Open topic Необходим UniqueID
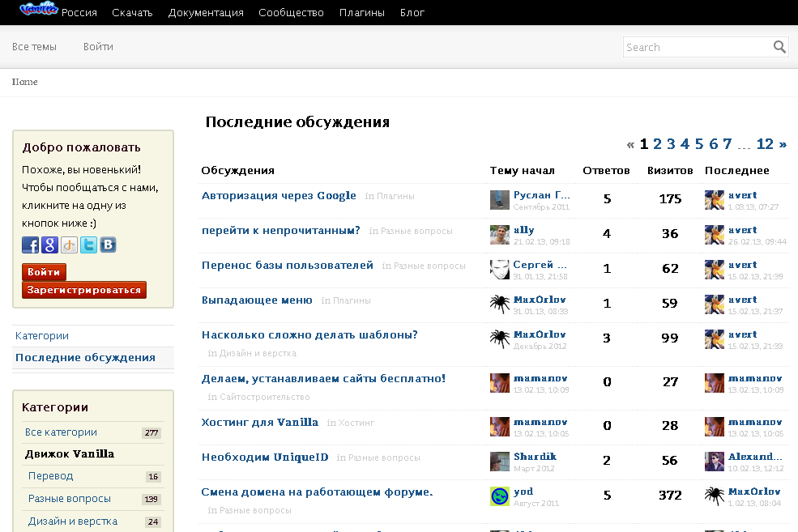 [x=265, y=458]
